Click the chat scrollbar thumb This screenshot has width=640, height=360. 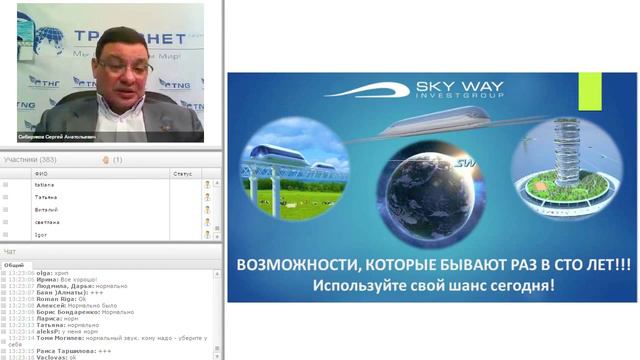tap(217, 348)
